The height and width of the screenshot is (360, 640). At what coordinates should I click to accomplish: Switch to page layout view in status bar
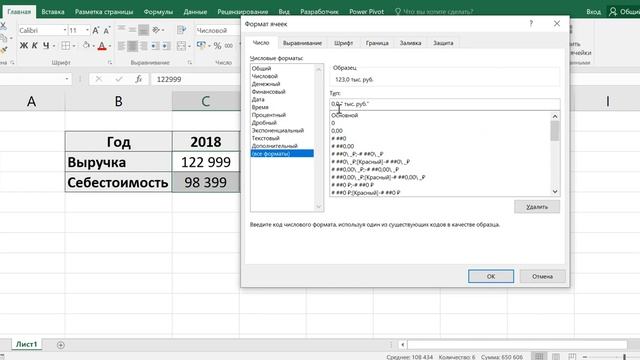tap(556, 356)
